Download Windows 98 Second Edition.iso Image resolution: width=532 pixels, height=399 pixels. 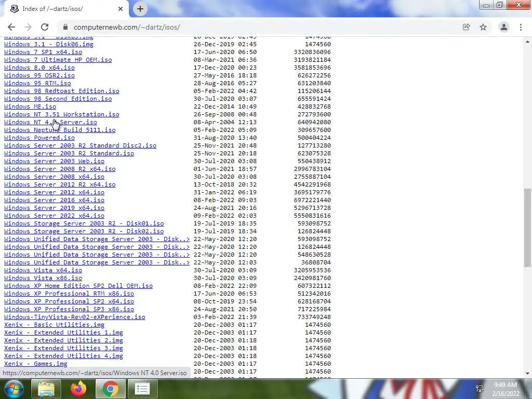pos(58,99)
